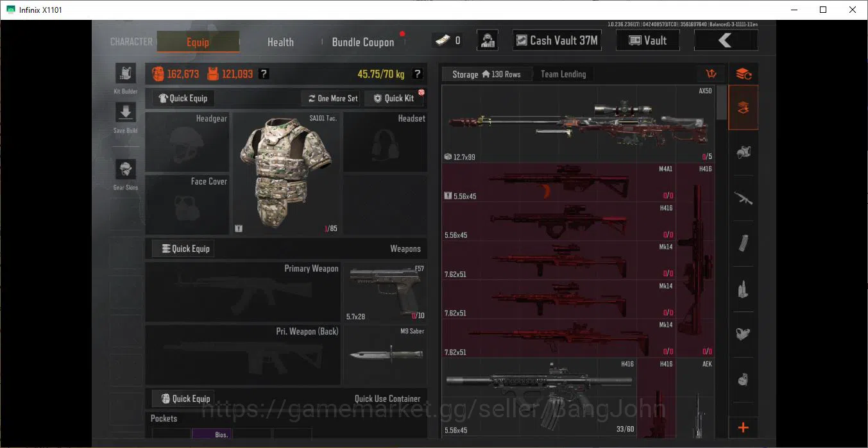The height and width of the screenshot is (448, 868).
Task: Select the empty Primary Weapon slot
Action: click(243, 292)
